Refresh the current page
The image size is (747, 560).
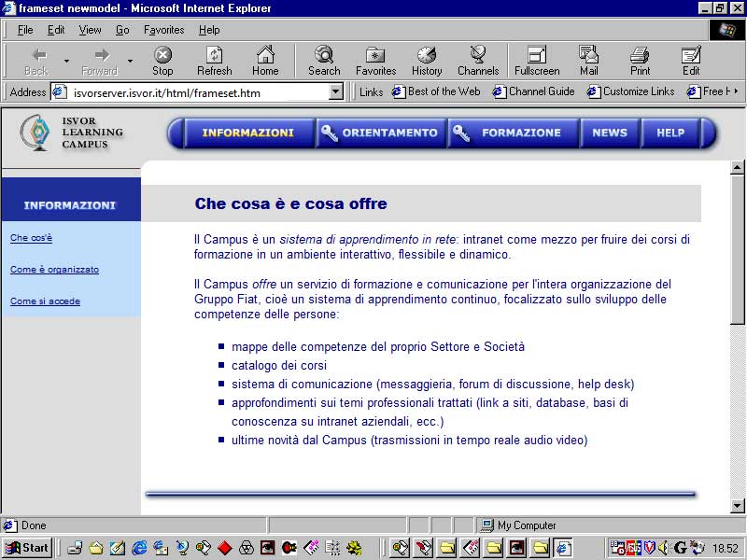click(215, 61)
